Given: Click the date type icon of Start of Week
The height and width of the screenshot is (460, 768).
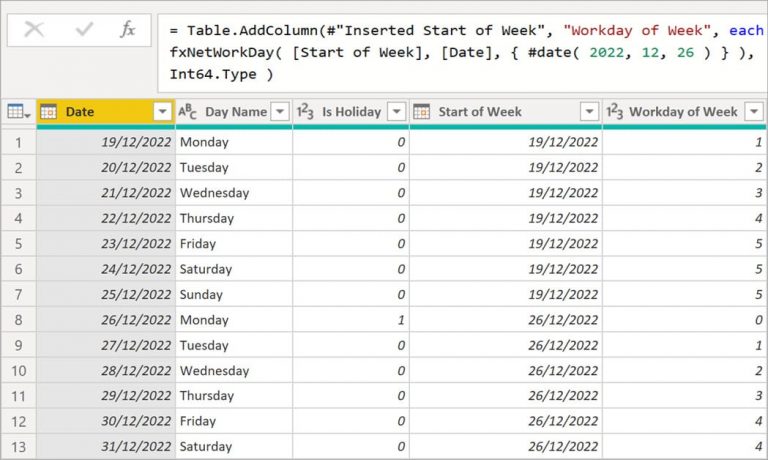Looking at the screenshot, I should point(422,112).
